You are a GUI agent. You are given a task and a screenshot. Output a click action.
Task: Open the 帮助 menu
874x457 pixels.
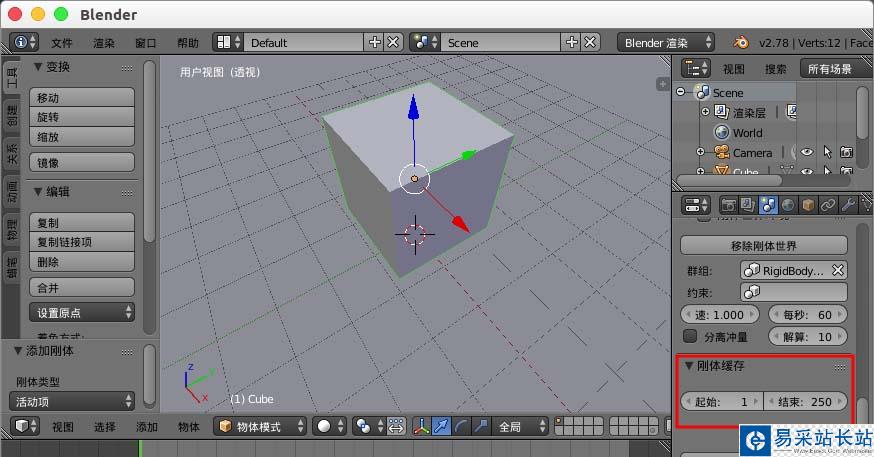point(188,43)
